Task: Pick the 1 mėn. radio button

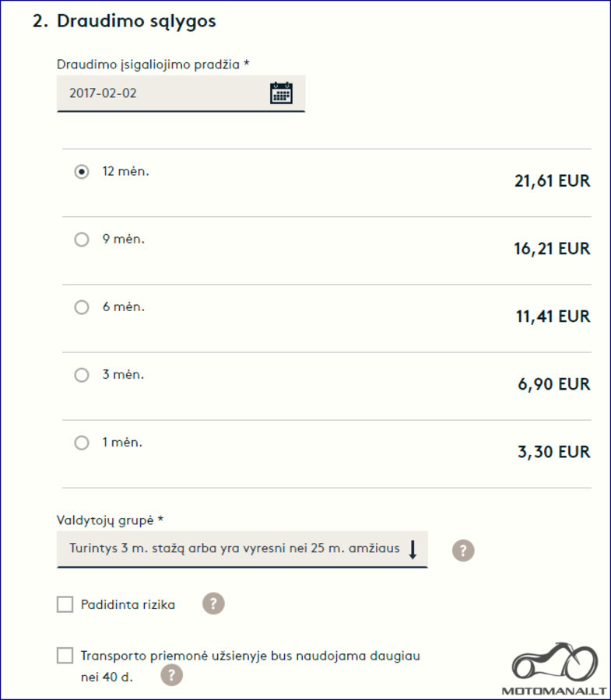Action: [x=81, y=443]
